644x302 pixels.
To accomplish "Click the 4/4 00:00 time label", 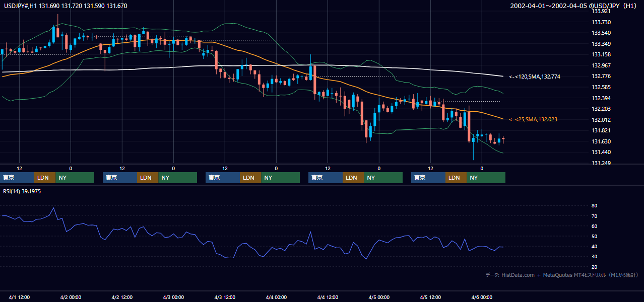I will coord(276,297).
